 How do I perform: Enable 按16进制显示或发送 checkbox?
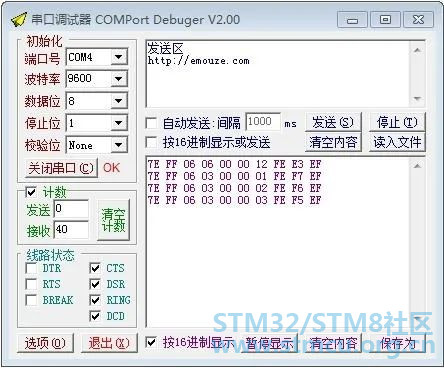152,143
